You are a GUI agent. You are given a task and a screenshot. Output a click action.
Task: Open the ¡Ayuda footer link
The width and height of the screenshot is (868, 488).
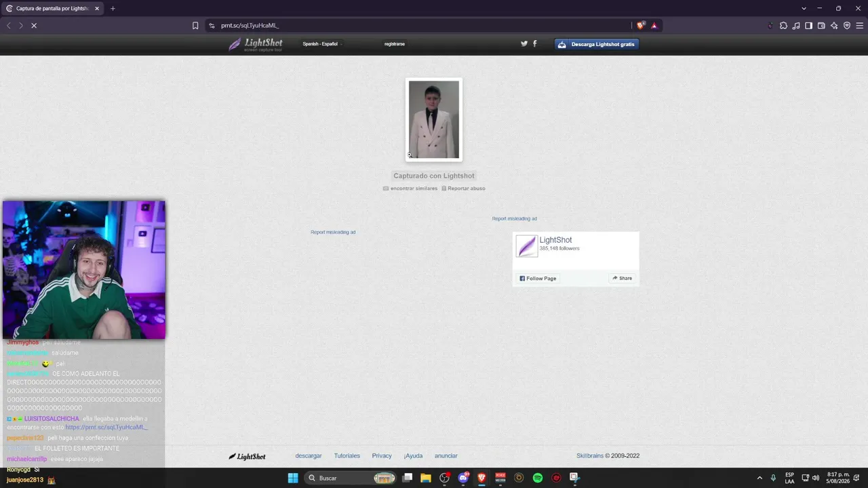[x=413, y=456]
